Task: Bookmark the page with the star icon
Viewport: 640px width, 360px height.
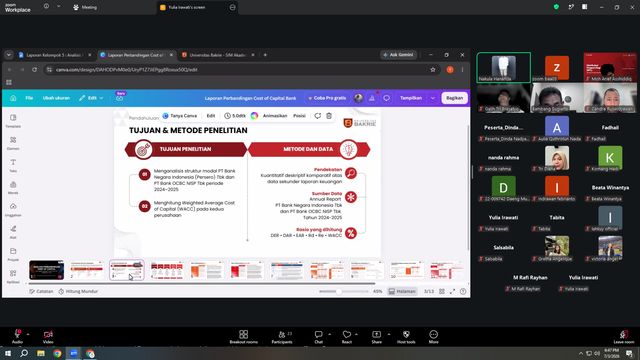Action: pos(433,70)
